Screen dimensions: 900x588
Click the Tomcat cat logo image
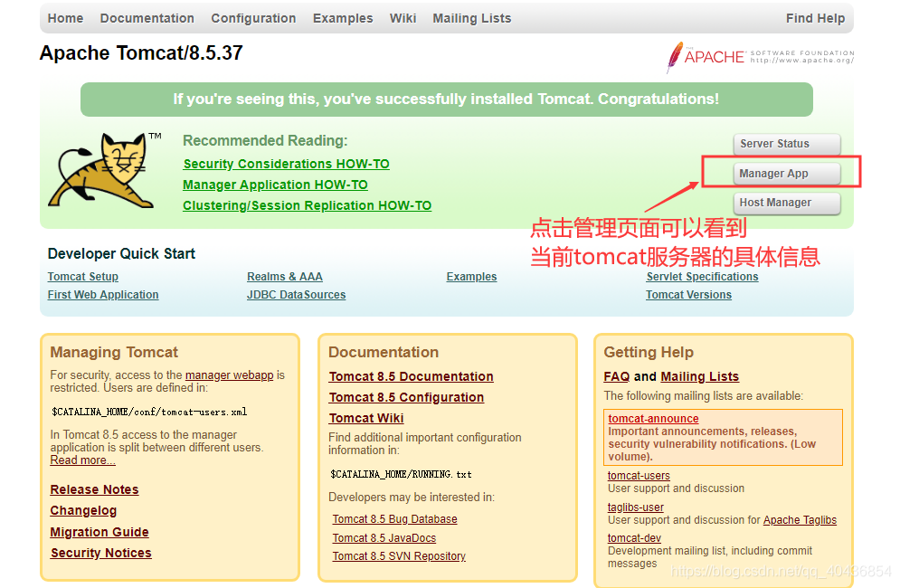(x=105, y=170)
